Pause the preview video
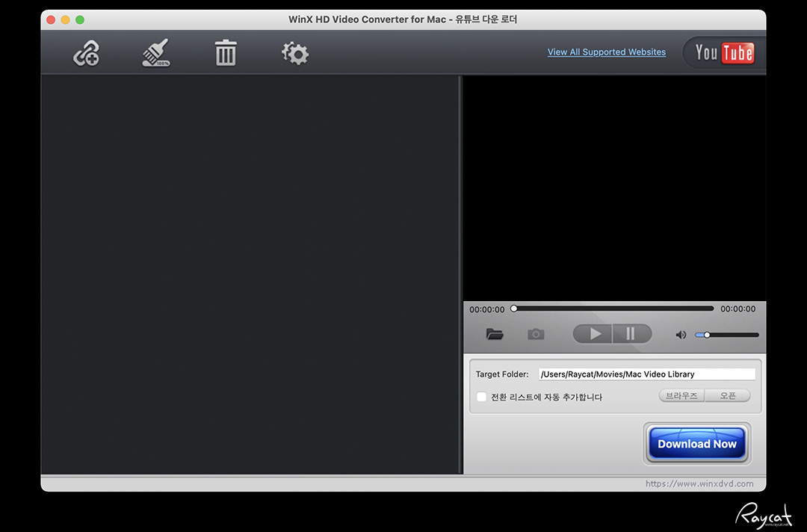 coord(632,334)
